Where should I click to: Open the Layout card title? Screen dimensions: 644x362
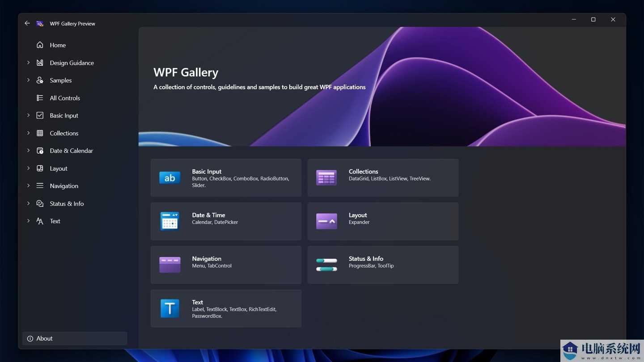(x=358, y=215)
